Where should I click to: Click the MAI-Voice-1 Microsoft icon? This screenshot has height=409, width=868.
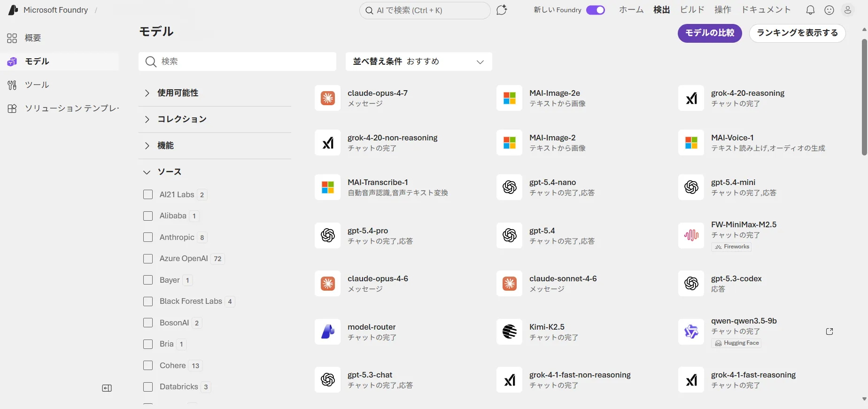(x=691, y=142)
